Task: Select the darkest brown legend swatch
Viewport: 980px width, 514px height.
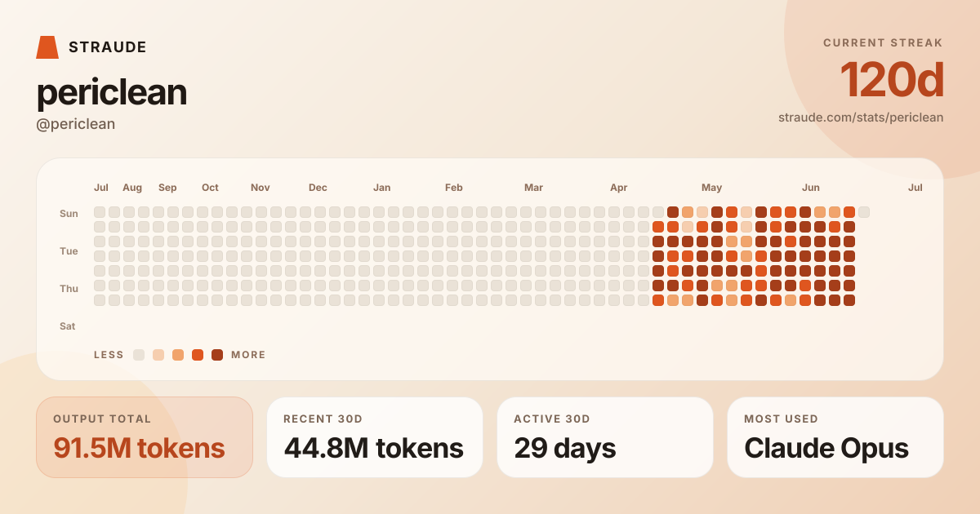Action: (x=217, y=355)
